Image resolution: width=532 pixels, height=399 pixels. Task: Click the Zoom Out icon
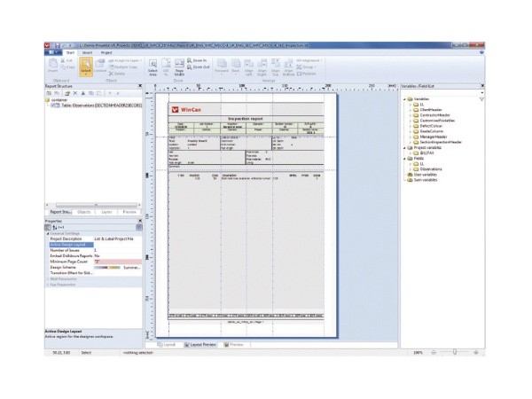198,67
